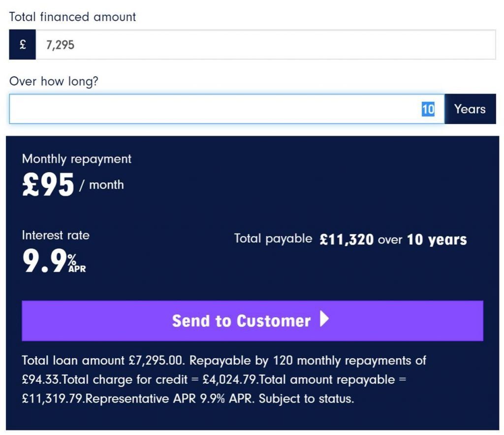504x435 pixels.
Task: Click the pound currency prefix box
Action: coord(23,44)
